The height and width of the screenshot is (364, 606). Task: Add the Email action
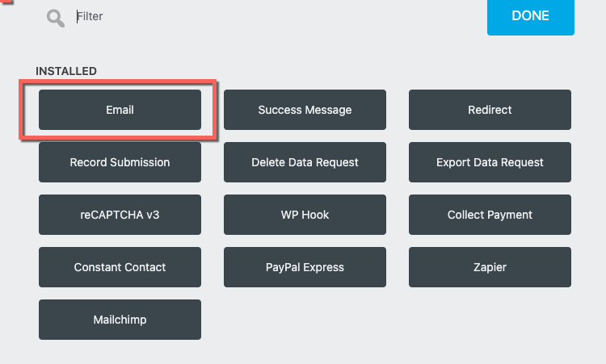point(120,110)
